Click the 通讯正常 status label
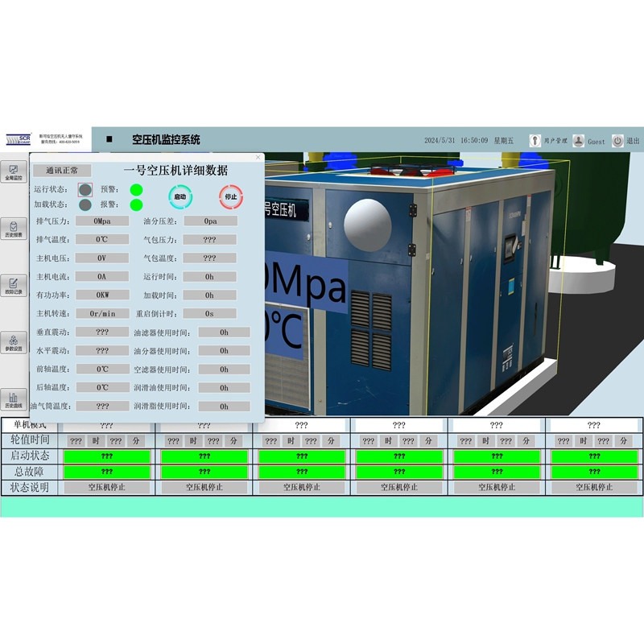This screenshot has height=644, width=644. pos(62,171)
